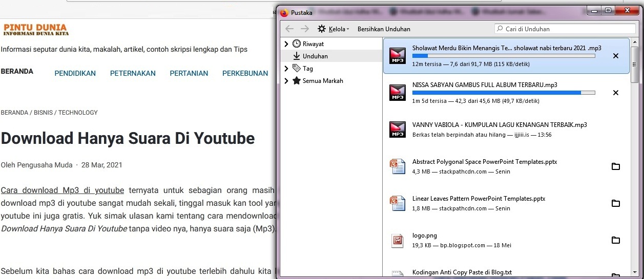Select Unduhan in the sidebar
Viewport: 644px width, 279px height.
[x=315, y=56]
